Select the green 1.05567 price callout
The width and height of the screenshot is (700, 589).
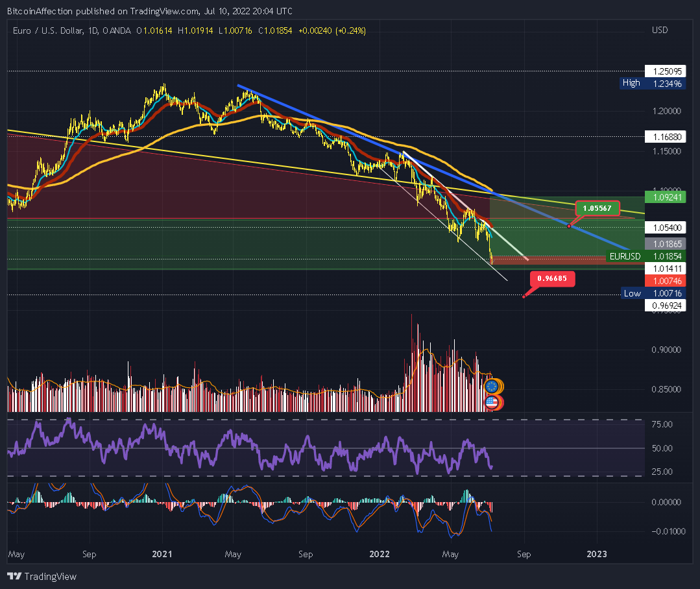597,208
